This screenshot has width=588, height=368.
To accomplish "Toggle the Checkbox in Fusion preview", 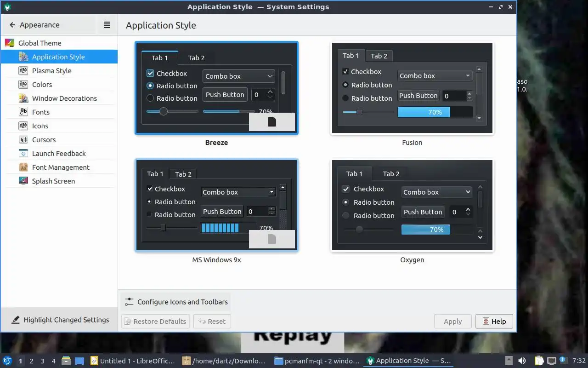I will pyautogui.click(x=345, y=72).
